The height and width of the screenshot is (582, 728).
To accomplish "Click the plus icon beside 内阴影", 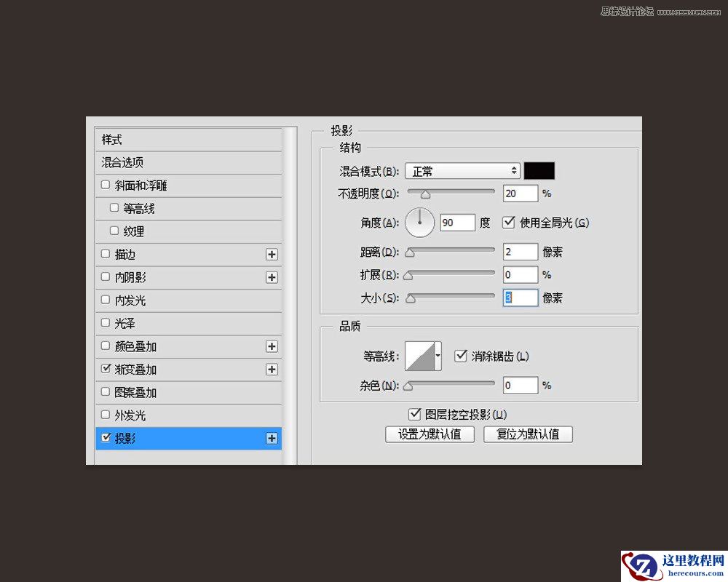I will pyautogui.click(x=271, y=277).
